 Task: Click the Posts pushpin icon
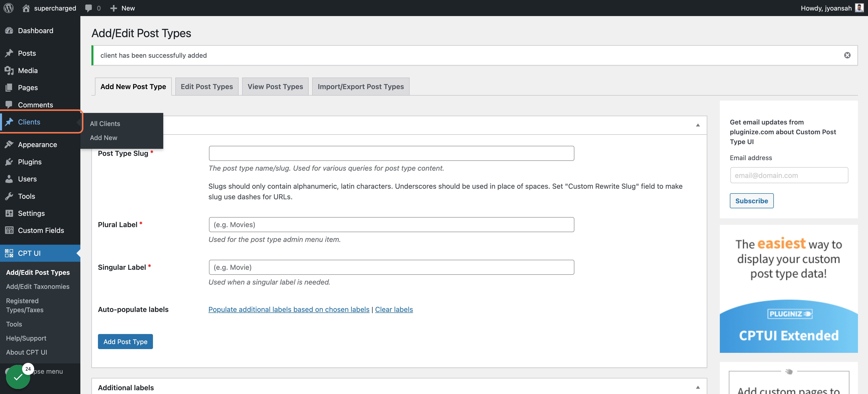click(9, 53)
